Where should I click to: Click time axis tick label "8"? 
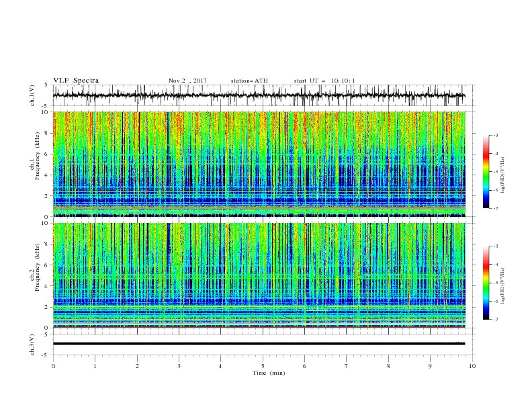coord(388,366)
